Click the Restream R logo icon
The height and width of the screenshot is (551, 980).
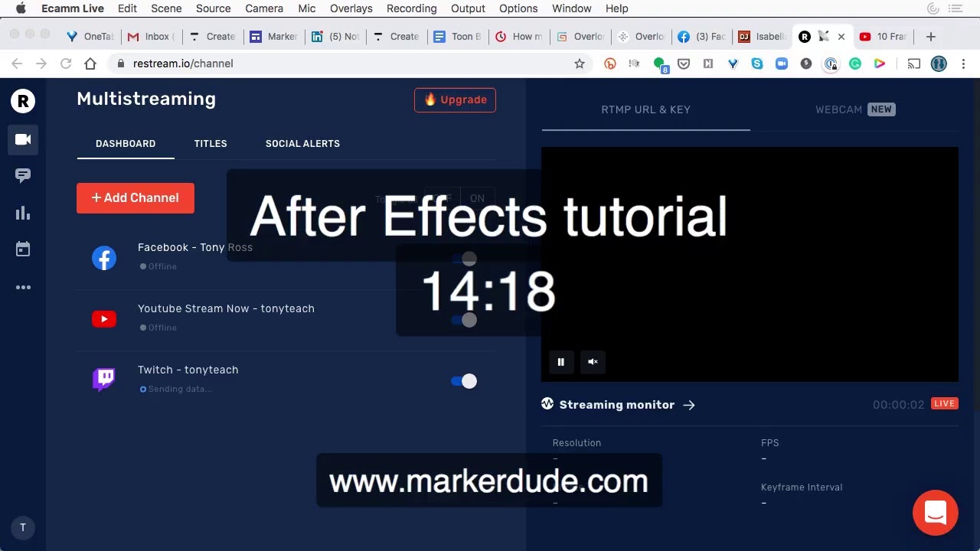23,100
